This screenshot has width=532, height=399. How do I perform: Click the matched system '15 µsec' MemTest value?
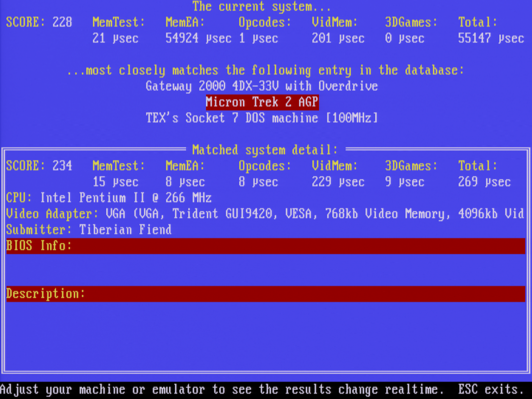[x=115, y=182]
